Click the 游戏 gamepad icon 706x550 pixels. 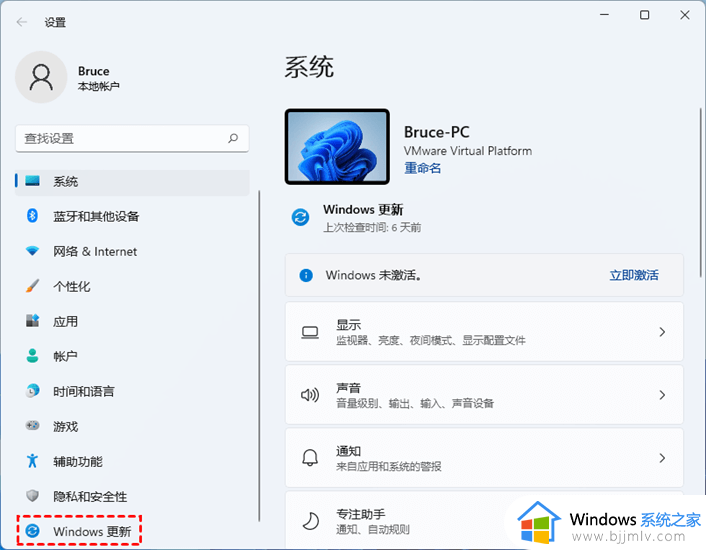point(32,425)
